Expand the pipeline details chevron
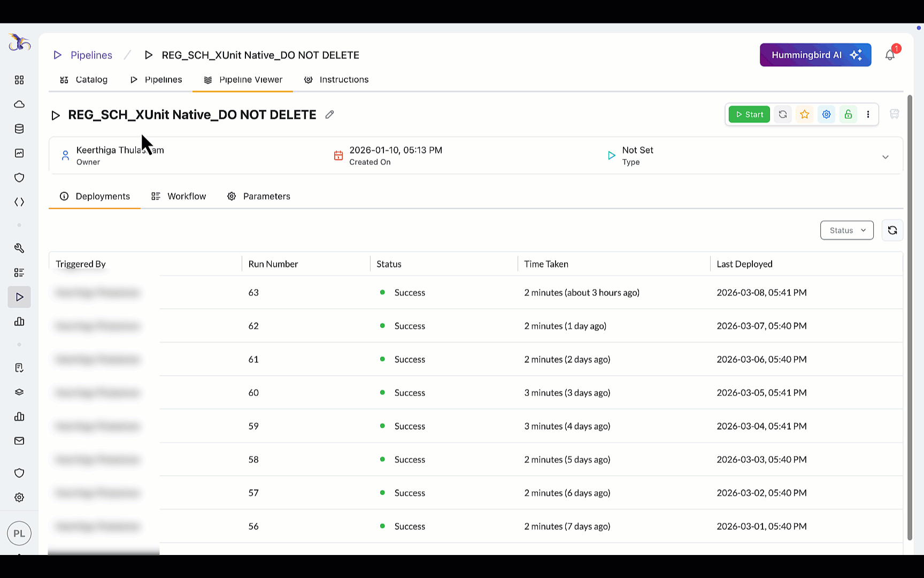This screenshot has width=924, height=578. [x=885, y=157]
